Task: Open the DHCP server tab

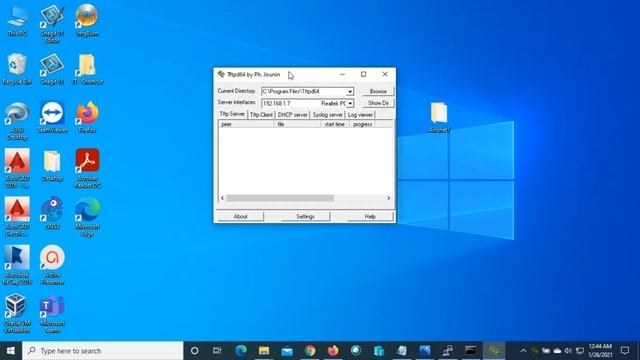Action: [x=293, y=115]
